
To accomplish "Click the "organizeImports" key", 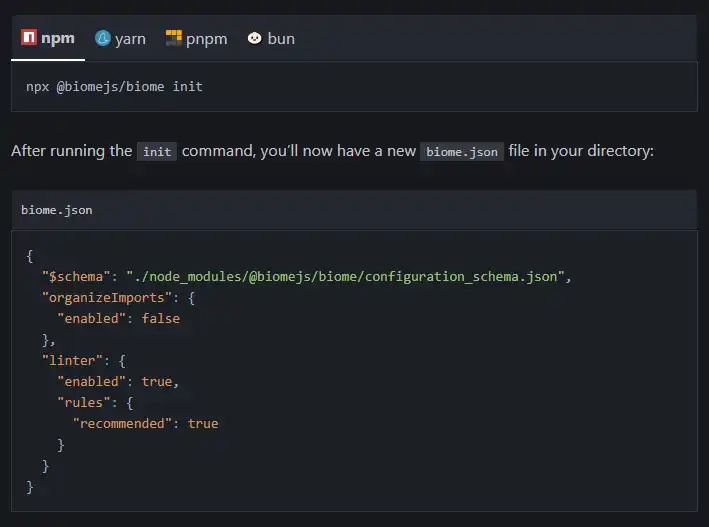I will point(107,298).
